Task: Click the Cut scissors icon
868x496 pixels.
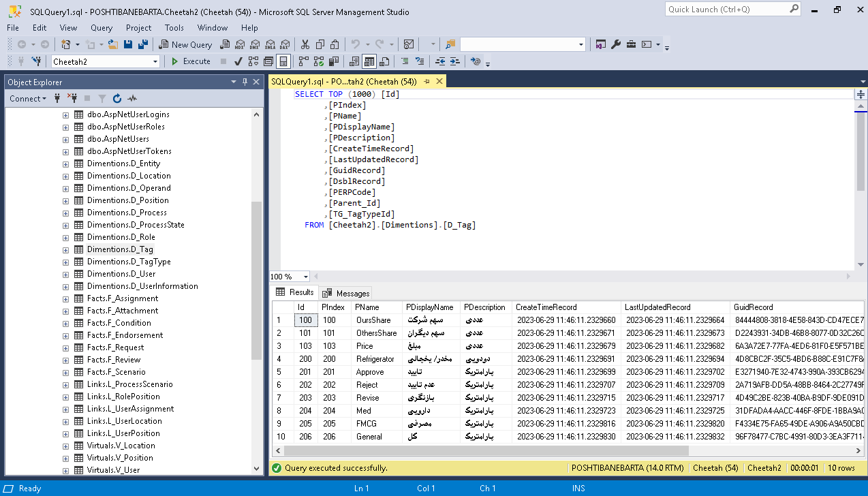Action: [x=305, y=44]
